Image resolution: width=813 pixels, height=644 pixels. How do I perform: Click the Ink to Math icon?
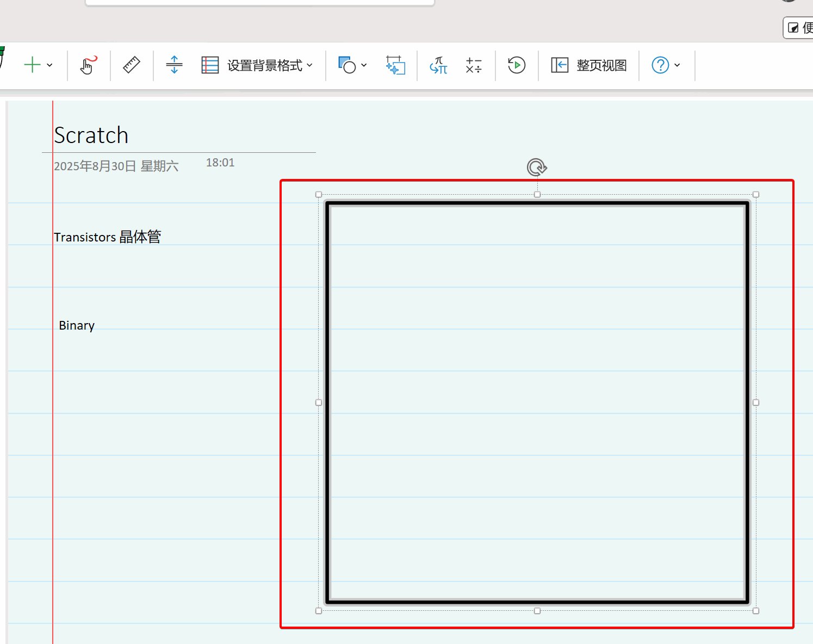(438, 65)
